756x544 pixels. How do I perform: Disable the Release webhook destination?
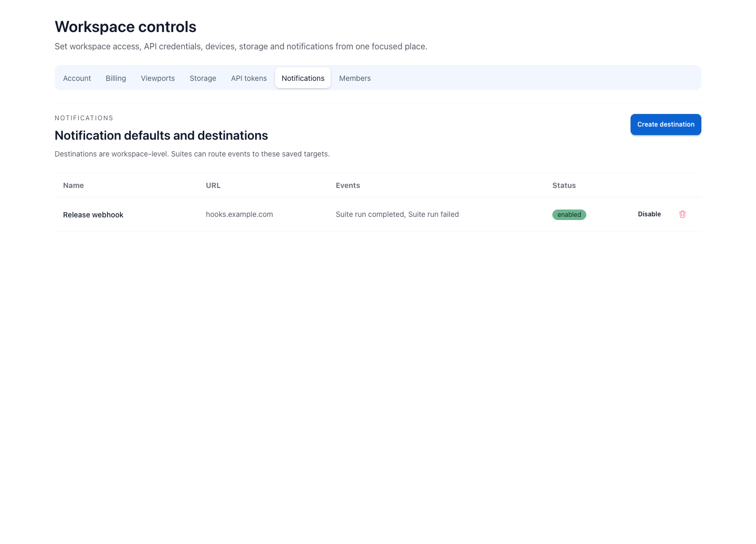click(x=649, y=214)
